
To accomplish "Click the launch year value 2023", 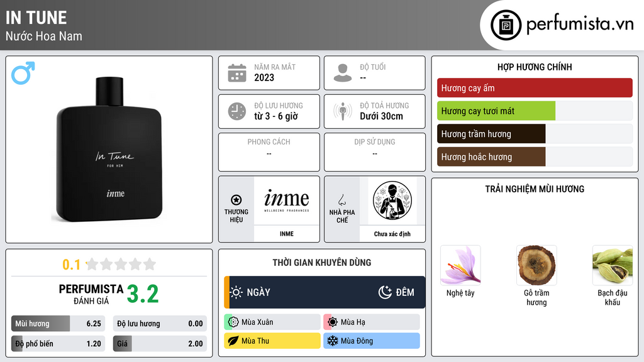I will (x=264, y=77).
